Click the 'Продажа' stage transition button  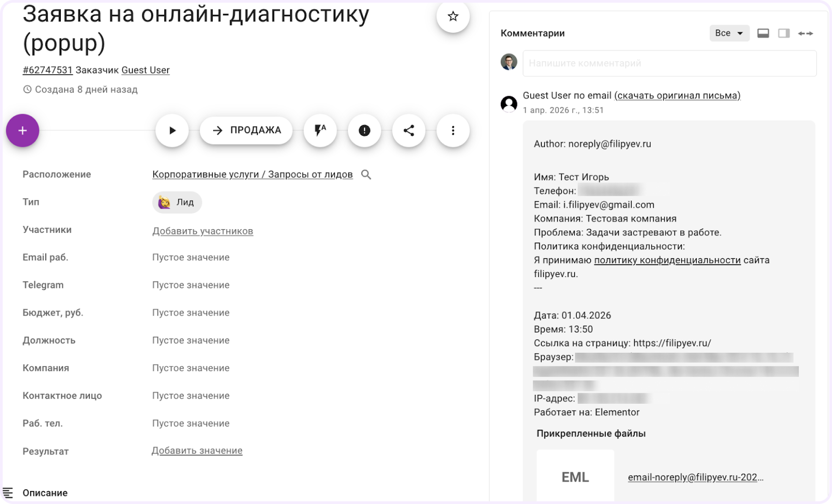[246, 130]
